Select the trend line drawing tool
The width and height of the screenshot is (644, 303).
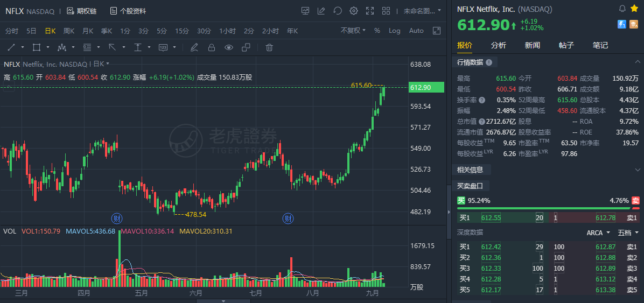coord(11,47)
